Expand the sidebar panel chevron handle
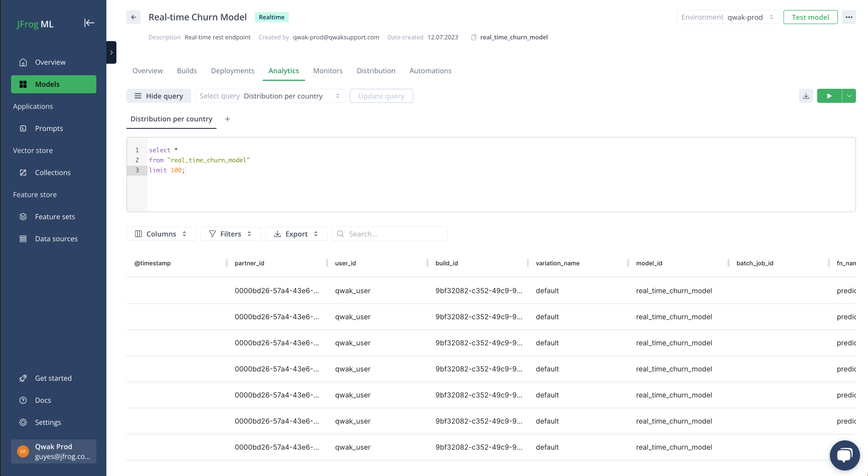This screenshot has width=868, height=476. [x=111, y=52]
